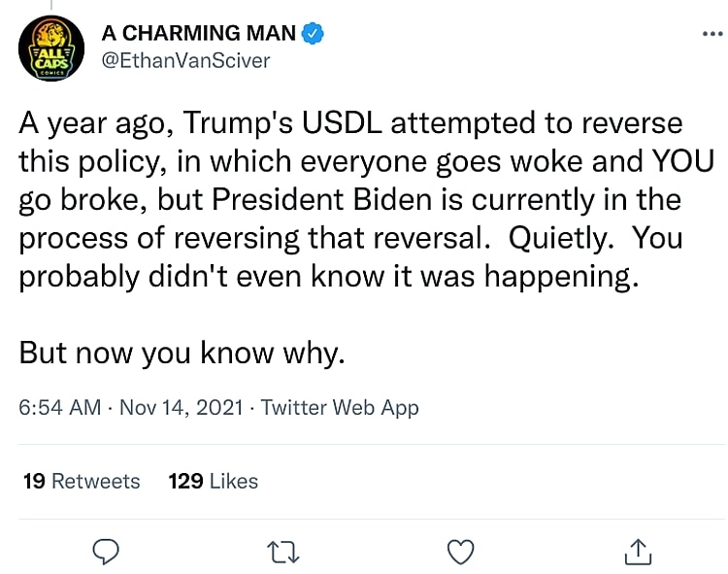The image size is (728, 574).
Task: Click the 6:54 AM timestamp
Action: (x=60, y=408)
